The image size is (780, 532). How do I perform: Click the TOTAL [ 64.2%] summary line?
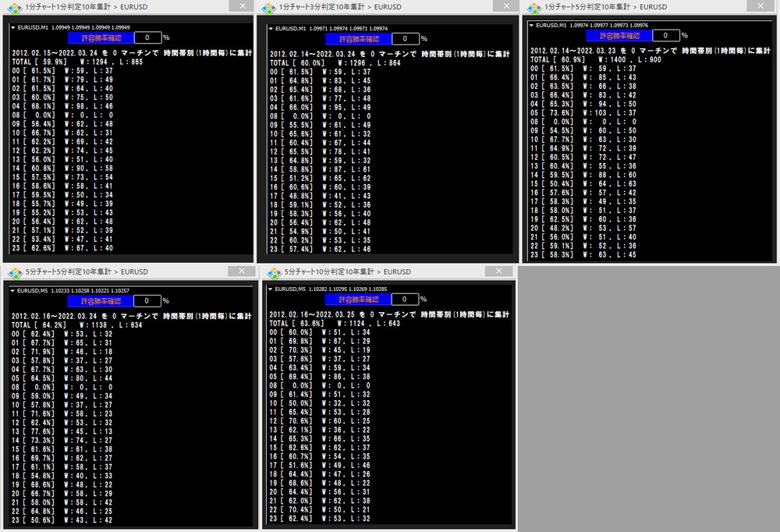76,325
